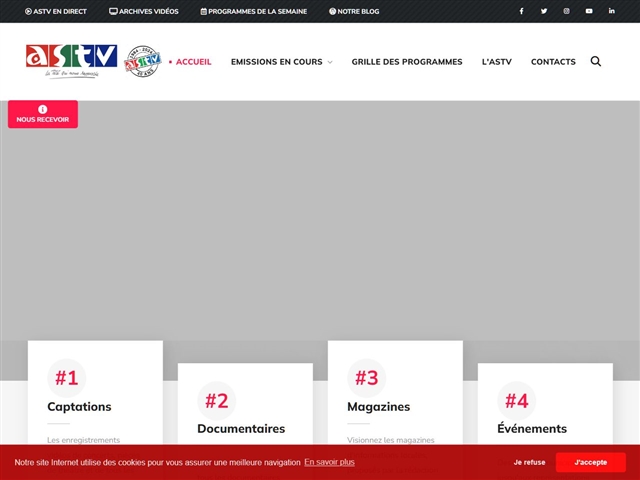
Task: Open the Magazines heading
Action: pyautogui.click(x=378, y=407)
